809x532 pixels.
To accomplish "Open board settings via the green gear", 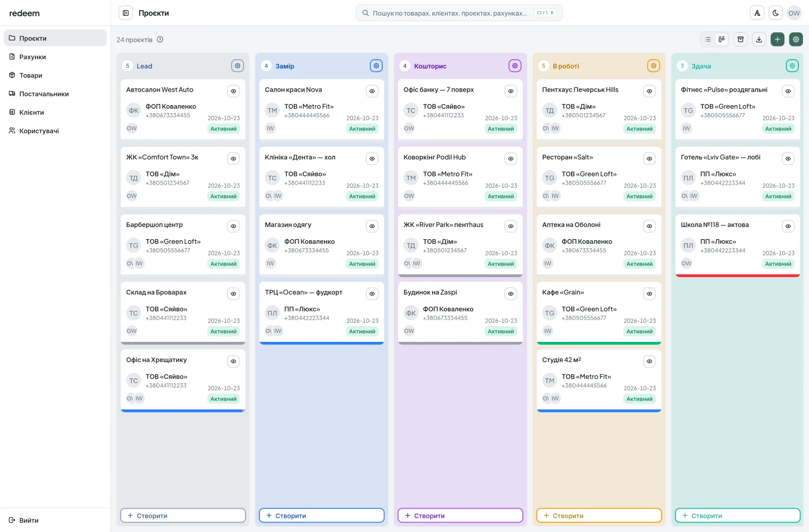I will (796, 39).
